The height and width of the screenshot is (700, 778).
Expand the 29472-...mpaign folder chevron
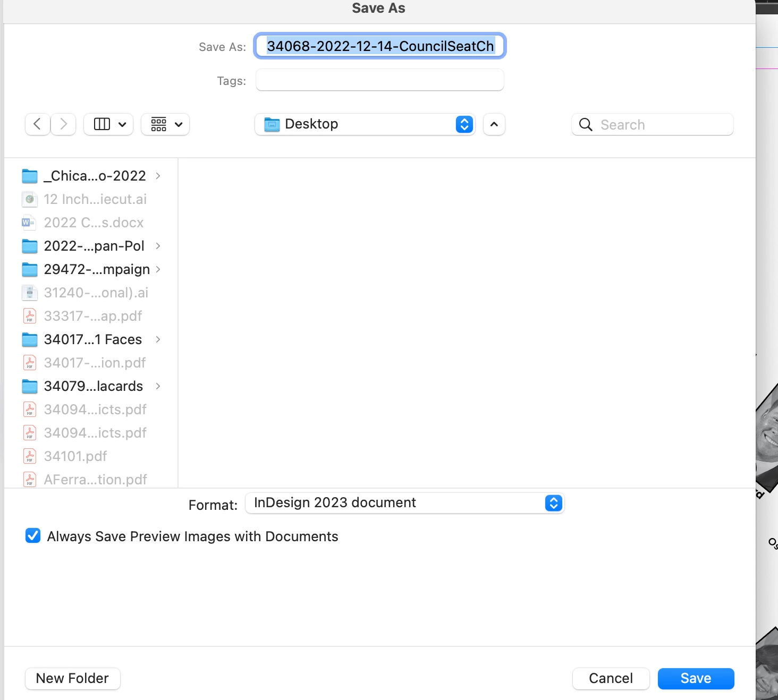click(158, 269)
